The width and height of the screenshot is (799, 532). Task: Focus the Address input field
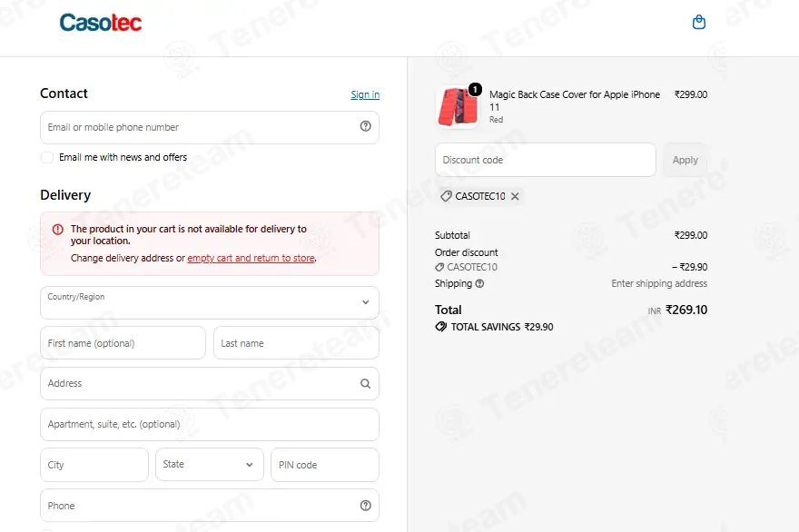coord(210,384)
